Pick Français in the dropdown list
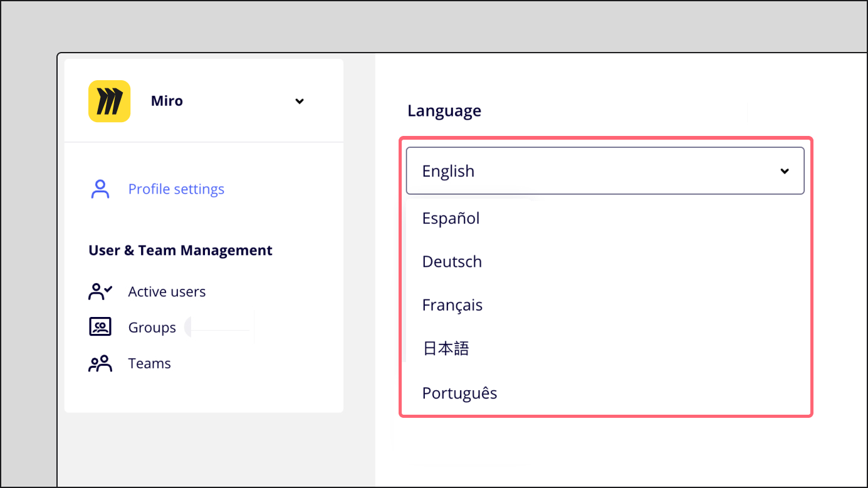 pos(452,305)
